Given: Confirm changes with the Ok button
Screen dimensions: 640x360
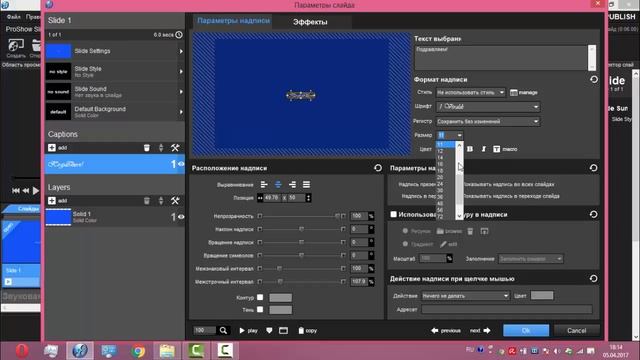Looking at the screenshot, I should coord(526,330).
